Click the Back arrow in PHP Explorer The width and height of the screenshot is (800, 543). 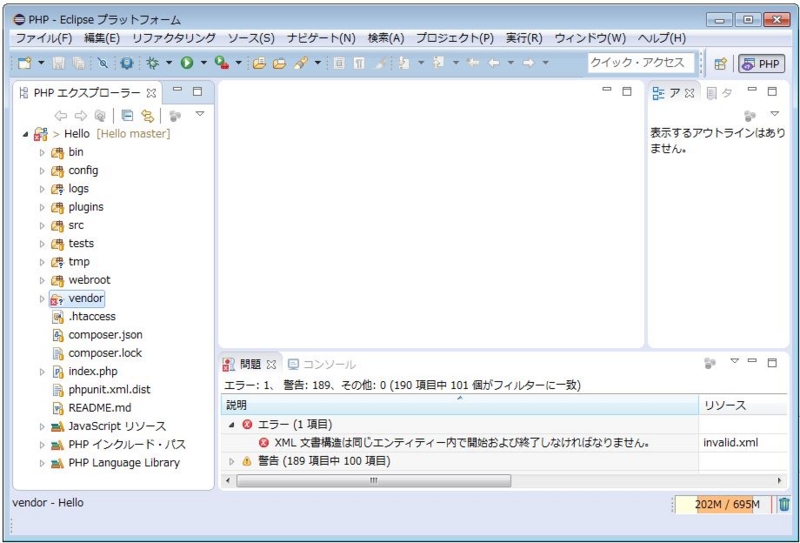click(61, 116)
